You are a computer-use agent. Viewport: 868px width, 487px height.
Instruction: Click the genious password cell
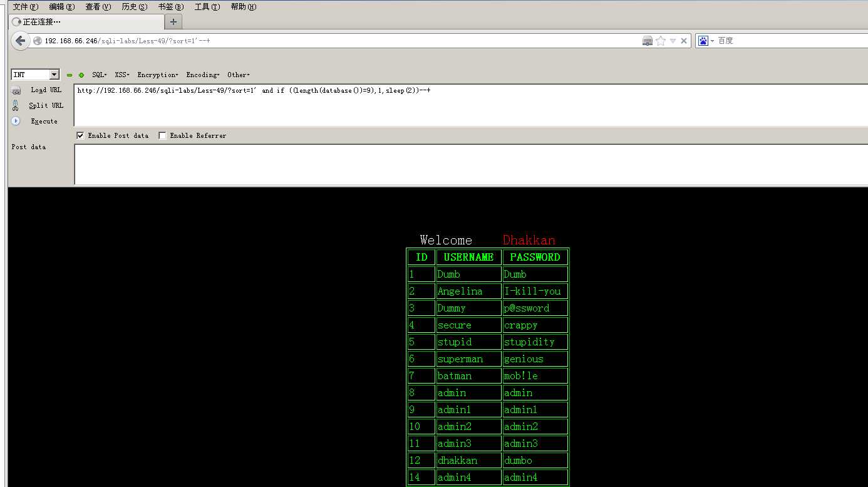pos(535,359)
